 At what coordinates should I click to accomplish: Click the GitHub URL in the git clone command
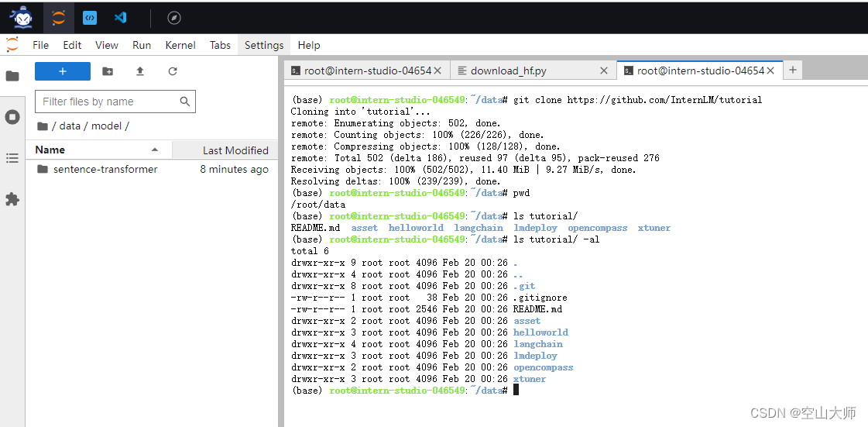(x=665, y=100)
